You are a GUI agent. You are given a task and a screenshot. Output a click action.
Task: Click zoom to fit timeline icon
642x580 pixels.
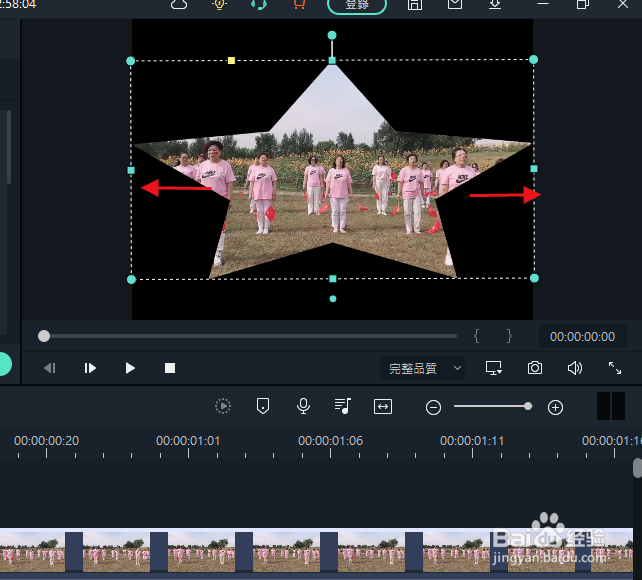point(383,406)
